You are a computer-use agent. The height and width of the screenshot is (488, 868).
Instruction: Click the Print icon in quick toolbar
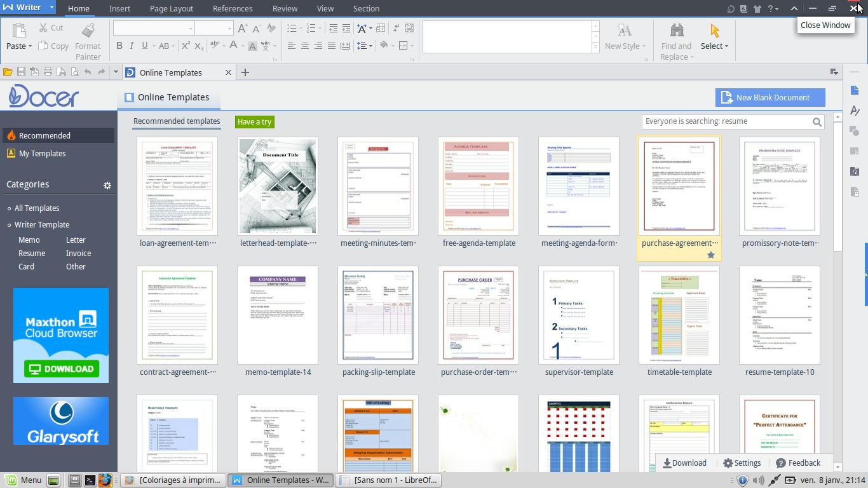[x=48, y=72]
